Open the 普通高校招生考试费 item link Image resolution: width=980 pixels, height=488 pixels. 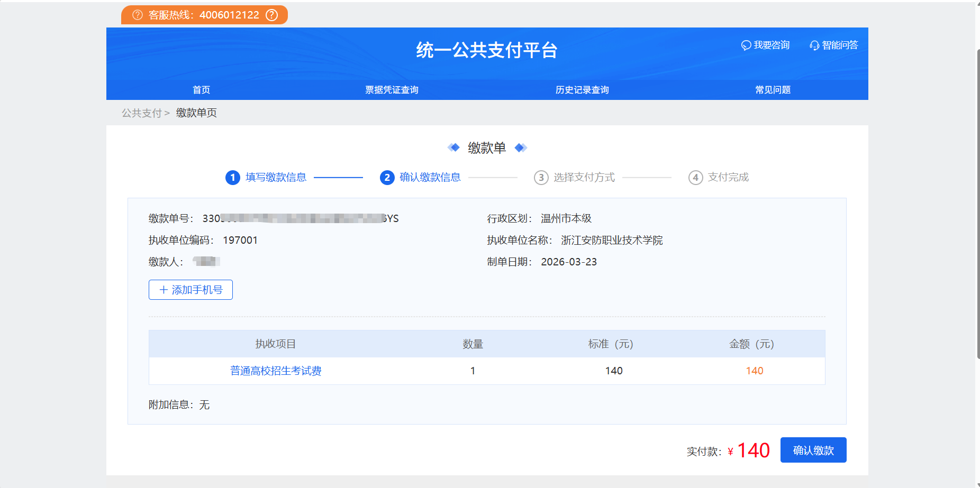[276, 371]
